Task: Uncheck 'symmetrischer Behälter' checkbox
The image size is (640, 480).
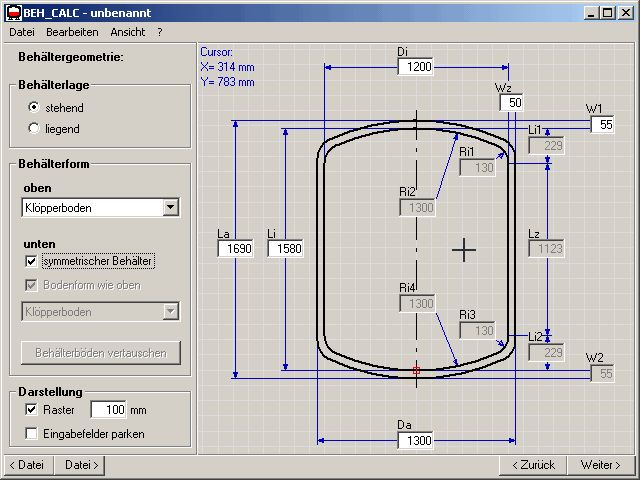Action: (32, 261)
